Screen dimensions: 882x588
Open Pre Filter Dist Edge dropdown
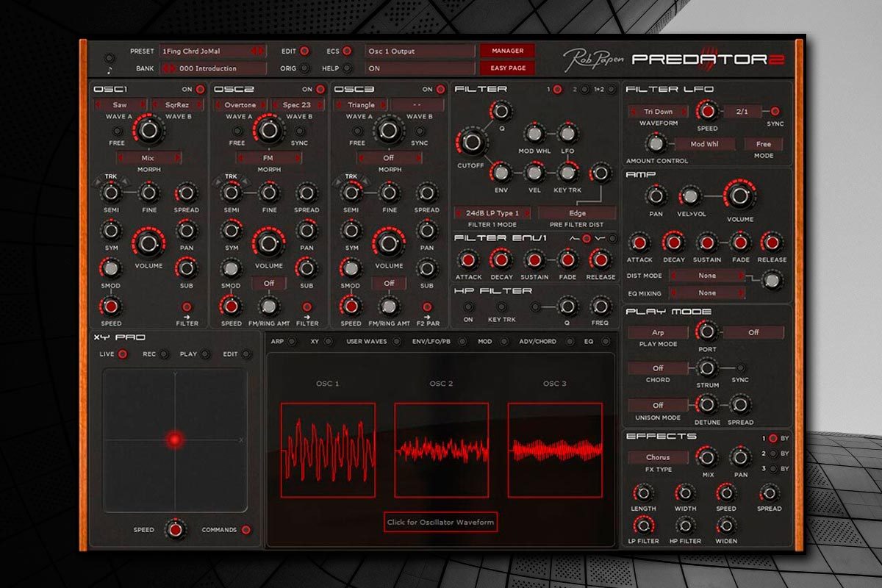[578, 213]
